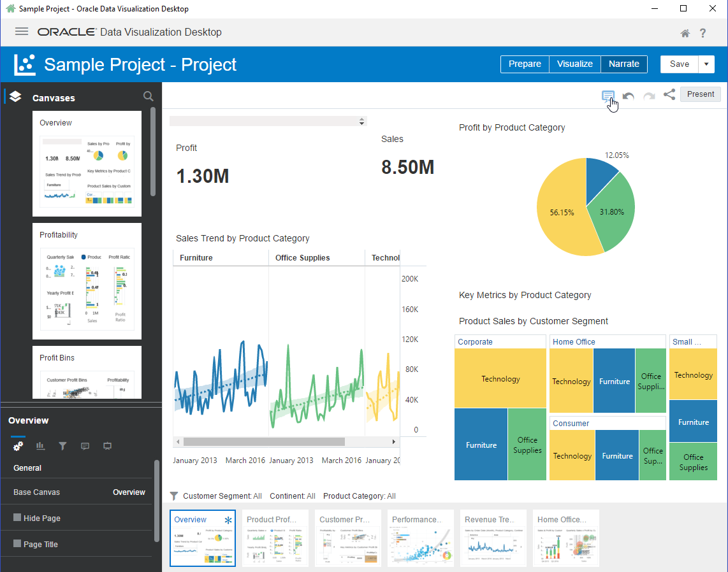The width and height of the screenshot is (728, 572).
Task: Select the presentation display icon in the Overview panel
Action: [x=107, y=446]
